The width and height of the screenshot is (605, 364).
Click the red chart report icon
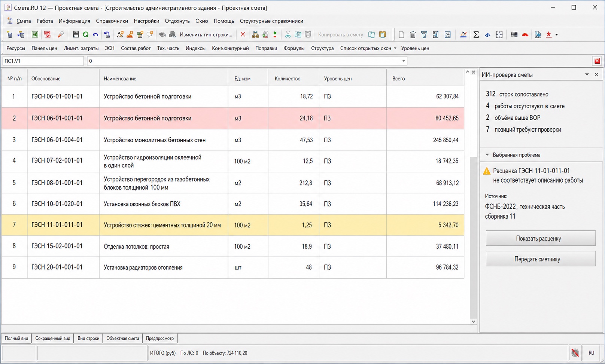47,34
